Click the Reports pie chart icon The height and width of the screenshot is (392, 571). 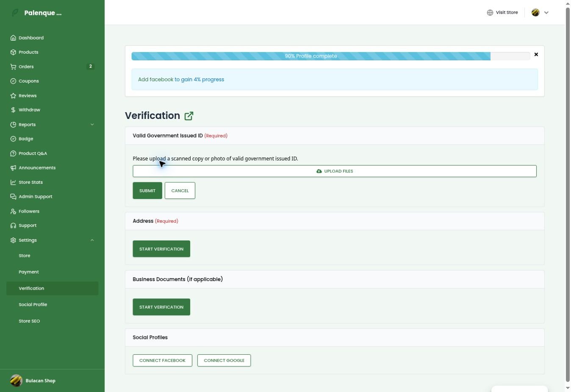pos(13,124)
